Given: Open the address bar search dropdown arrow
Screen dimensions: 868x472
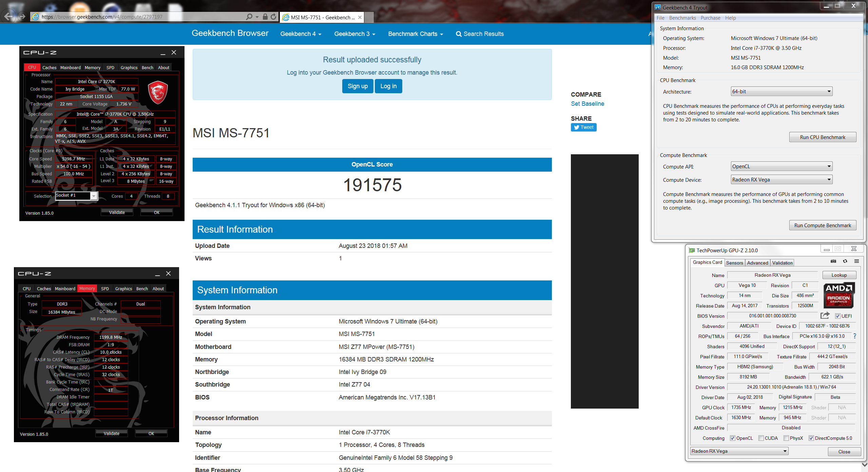Looking at the screenshot, I should (257, 17).
